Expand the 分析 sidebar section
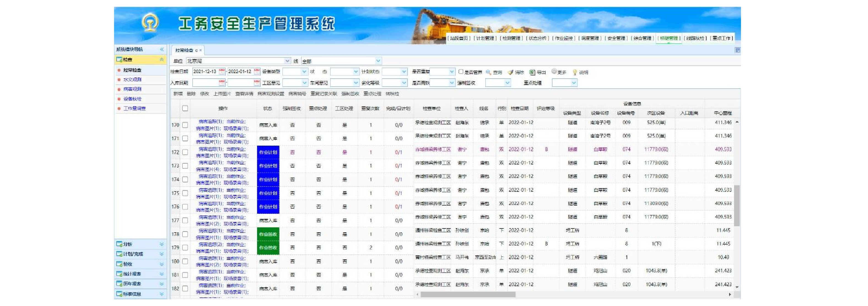 pyautogui.click(x=162, y=244)
